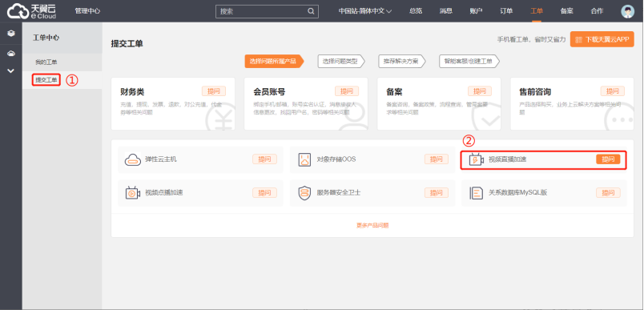Viewport: 644px width, 310px height.
Task: Open the 更多产品问题 link
Action: [372, 225]
